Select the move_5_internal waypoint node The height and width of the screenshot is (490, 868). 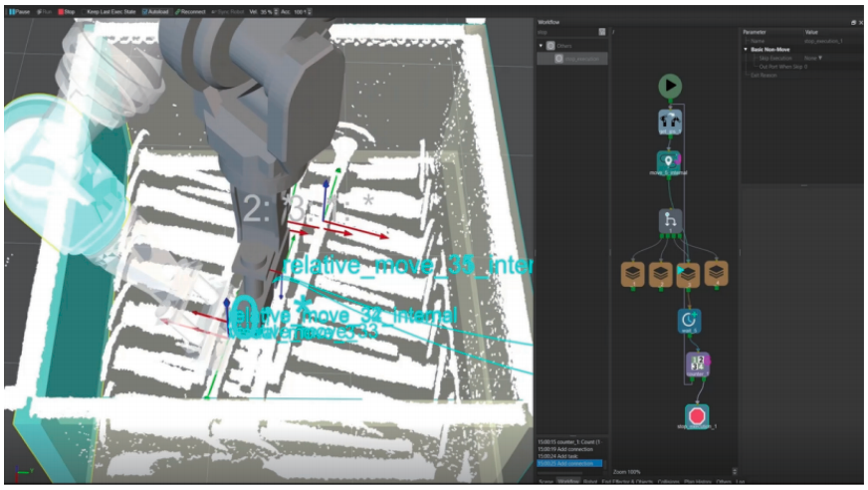pyautogui.click(x=669, y=162)
